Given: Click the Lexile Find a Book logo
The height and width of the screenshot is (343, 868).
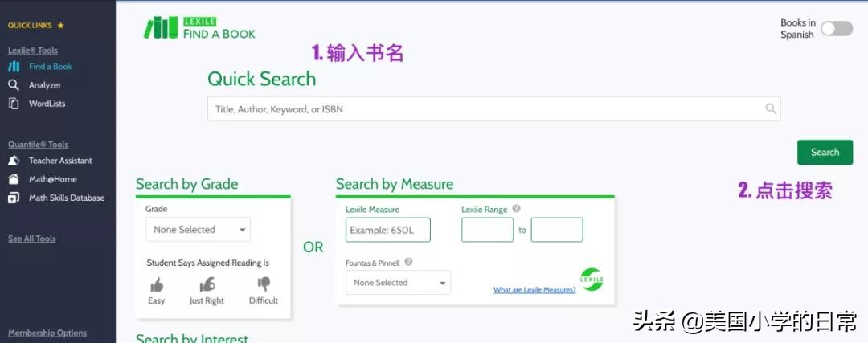Looking at the screenshot, I should 199,27.
